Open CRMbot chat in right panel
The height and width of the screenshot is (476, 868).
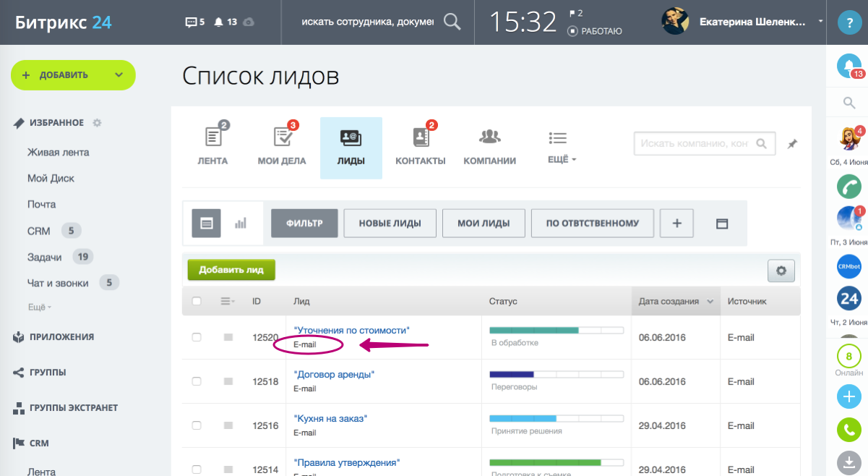coord(848,266)
